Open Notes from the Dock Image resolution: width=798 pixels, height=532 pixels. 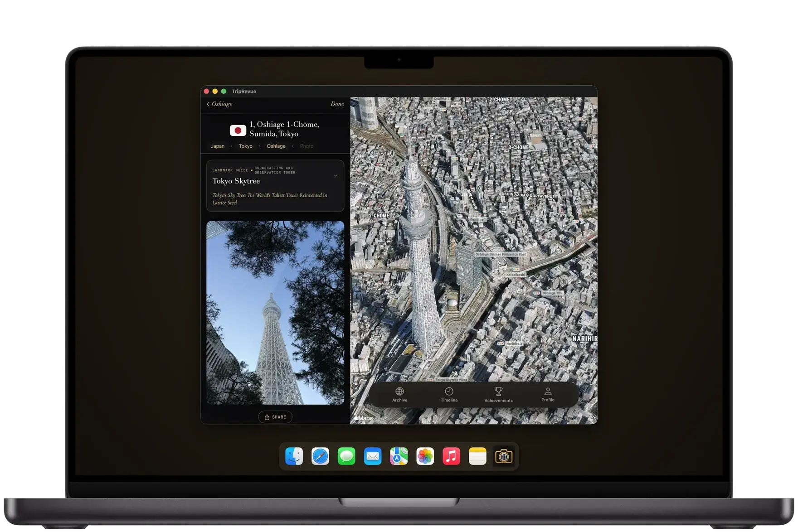point(477,456)
